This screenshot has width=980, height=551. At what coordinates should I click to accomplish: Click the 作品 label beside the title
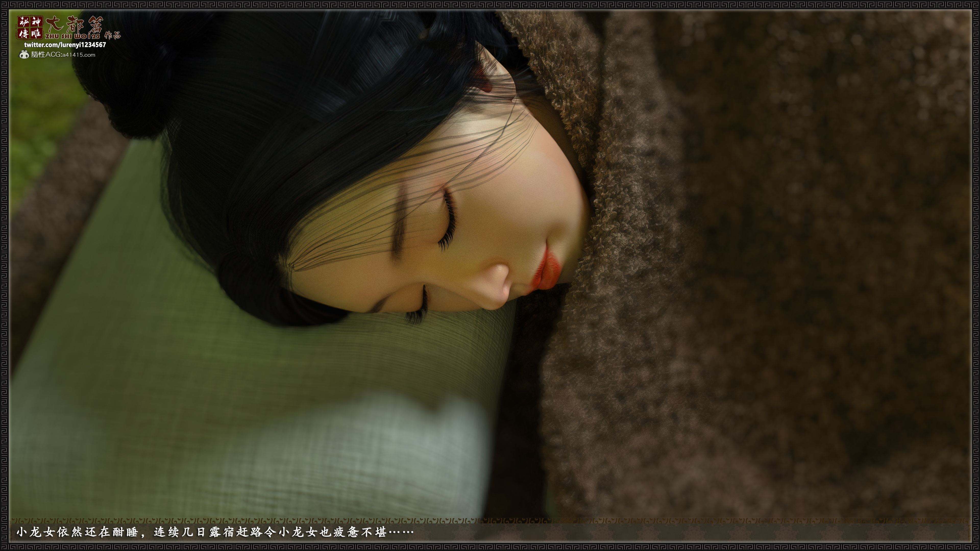(x=112, y=35)
